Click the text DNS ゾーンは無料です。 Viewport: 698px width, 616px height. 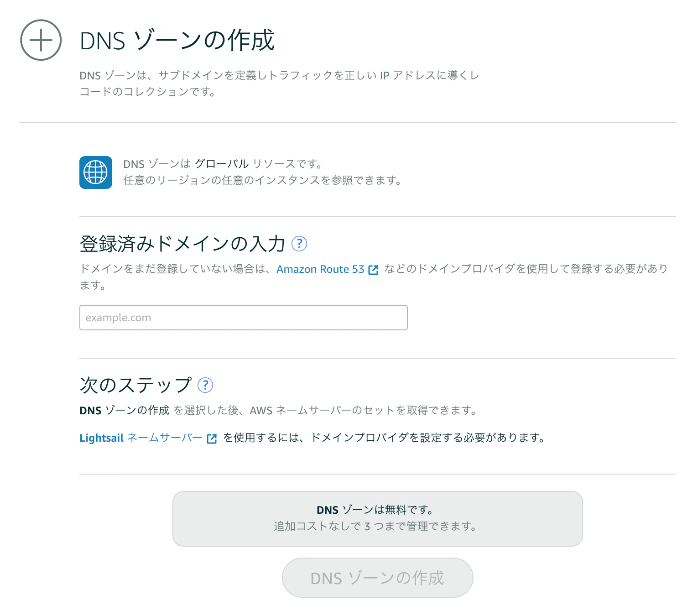pos(375,510)
